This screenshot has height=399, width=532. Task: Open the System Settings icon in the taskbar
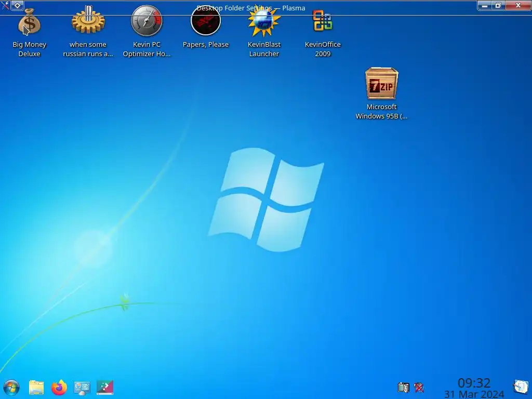(82, 388)
